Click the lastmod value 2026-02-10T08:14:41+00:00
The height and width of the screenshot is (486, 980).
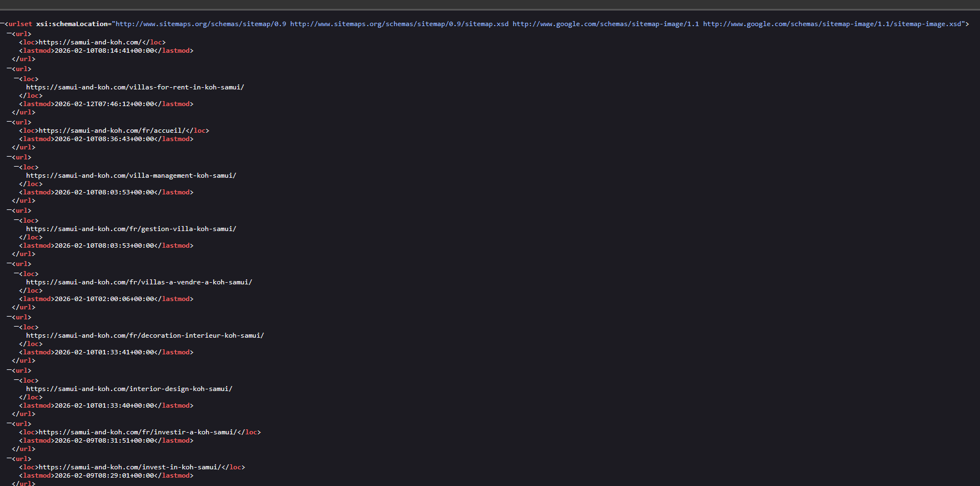pyautogui.click(x=104, y=51)
